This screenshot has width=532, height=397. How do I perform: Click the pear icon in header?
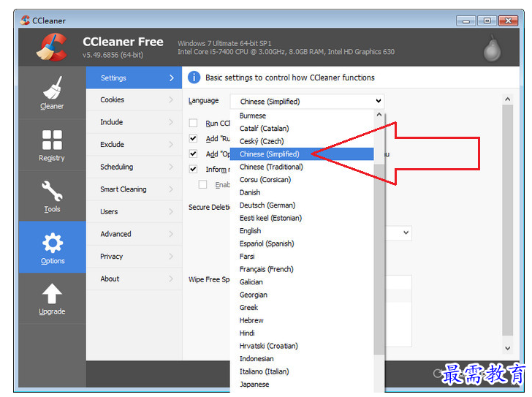click(492, 48)
